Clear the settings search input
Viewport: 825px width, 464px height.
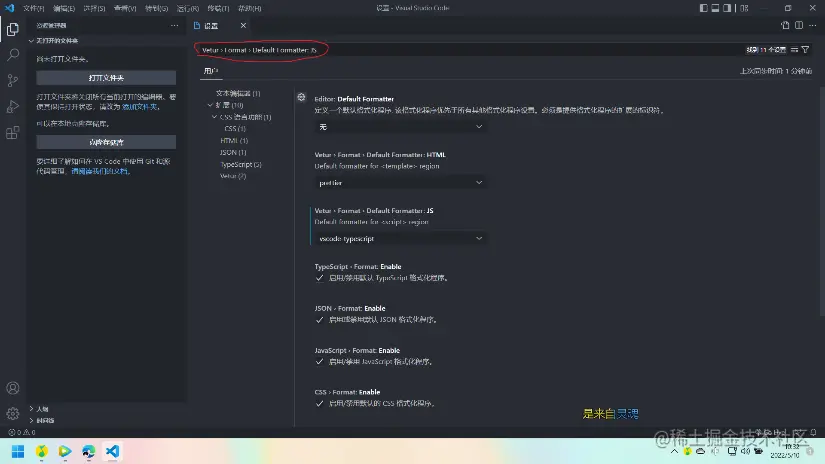coord(794,49)
